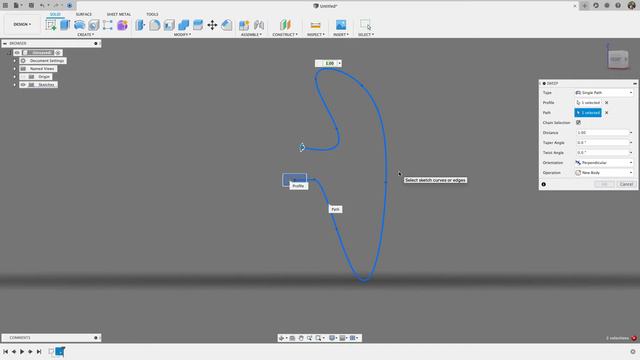Image resolution: width=640 pixels, height=360 pixels.
Task: Click the Select tool icon
Action: tap(365, 25)
